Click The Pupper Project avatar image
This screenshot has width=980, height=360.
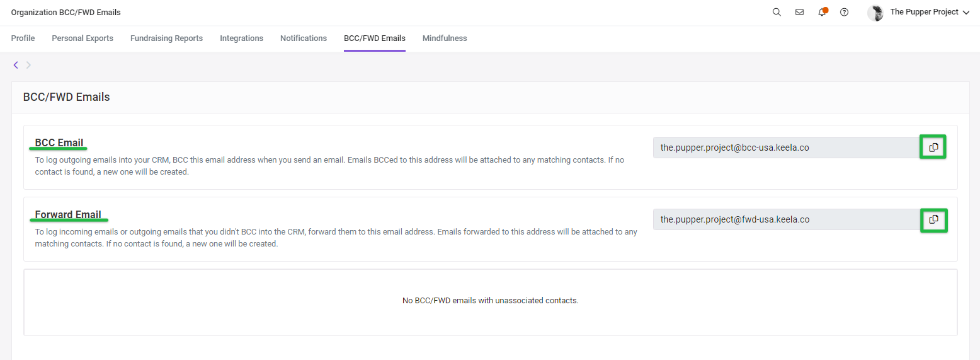[875, 13]
